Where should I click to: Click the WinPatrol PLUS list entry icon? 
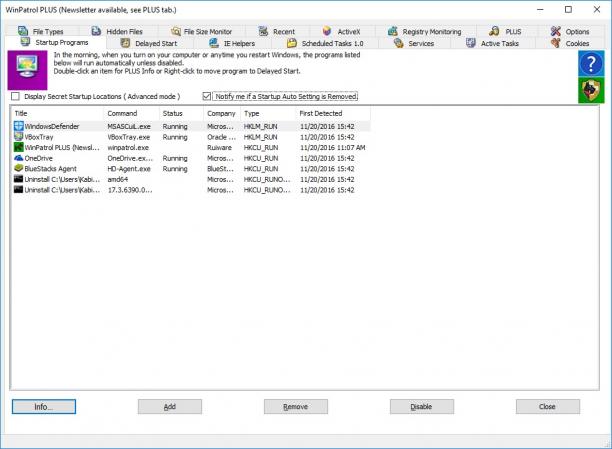18,147
